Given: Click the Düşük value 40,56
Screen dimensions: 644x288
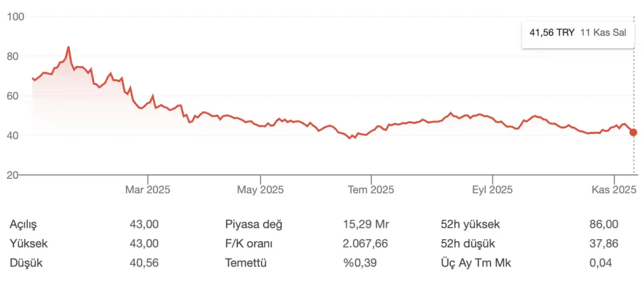Looking at the screenshot, I should pyautogui.click(x=144, y=263).
